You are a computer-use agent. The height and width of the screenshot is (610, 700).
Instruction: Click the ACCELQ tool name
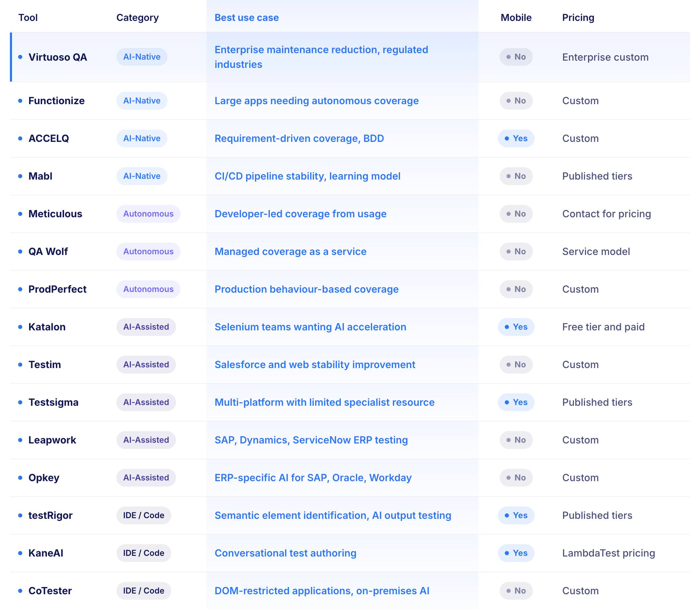pyautogui.click(x=49, y=138)
